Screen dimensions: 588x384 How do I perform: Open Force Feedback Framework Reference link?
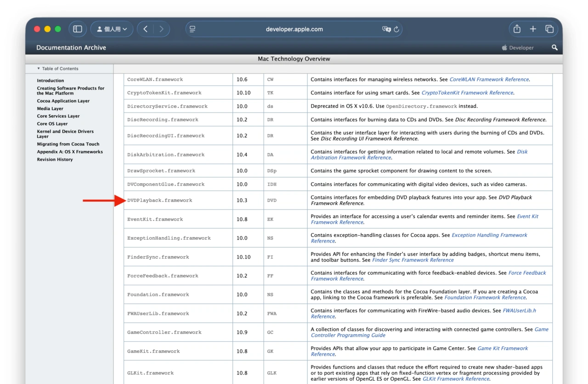pos(429,276)
